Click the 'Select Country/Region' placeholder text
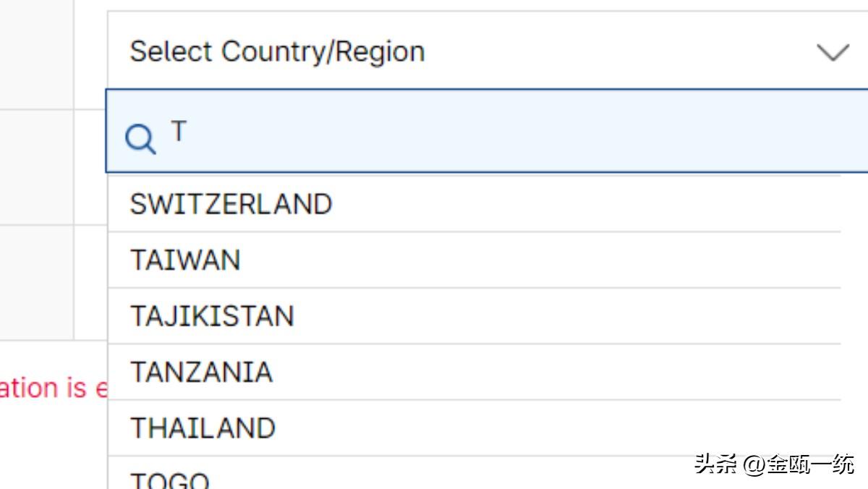This screenshot has height=489, width=868. pos(277,51)
